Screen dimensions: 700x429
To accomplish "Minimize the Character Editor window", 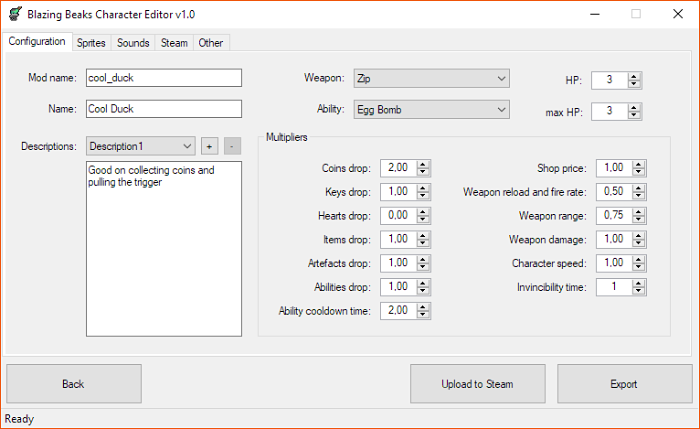I will (x=595, y=14).
